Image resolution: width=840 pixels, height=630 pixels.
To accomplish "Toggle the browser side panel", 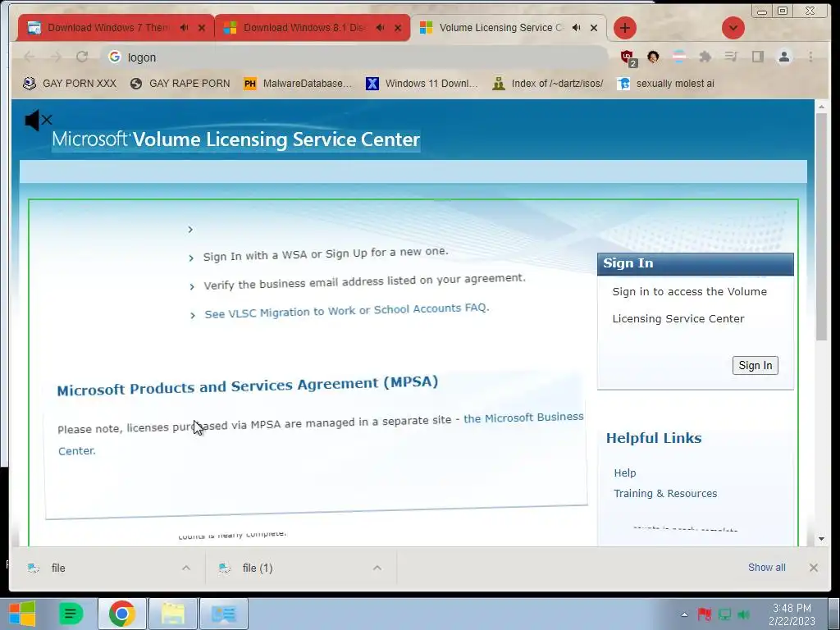I will click(x=757, y=57).
